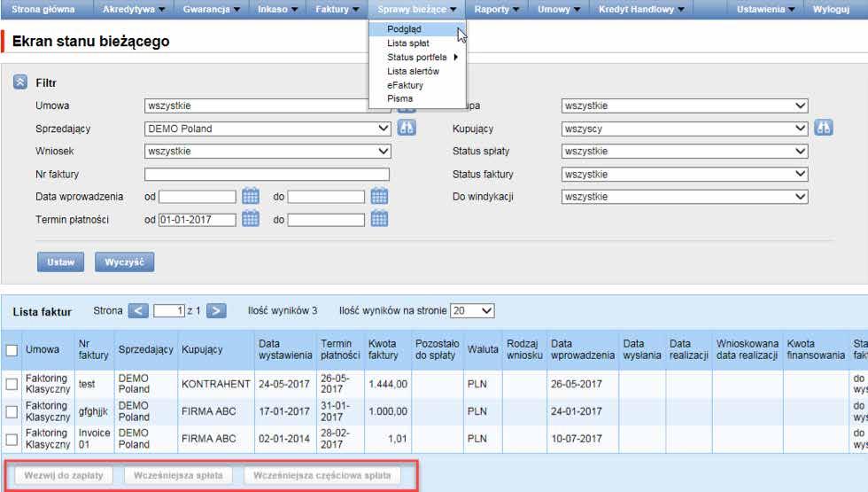This screenshot has height=492, width=868.
Task: Change results per page dropdown showing 20
Action: [472, 311]
